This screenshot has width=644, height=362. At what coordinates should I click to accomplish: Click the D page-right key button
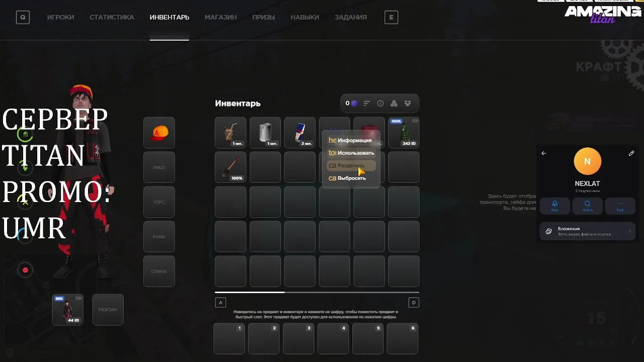pos(414,302)
